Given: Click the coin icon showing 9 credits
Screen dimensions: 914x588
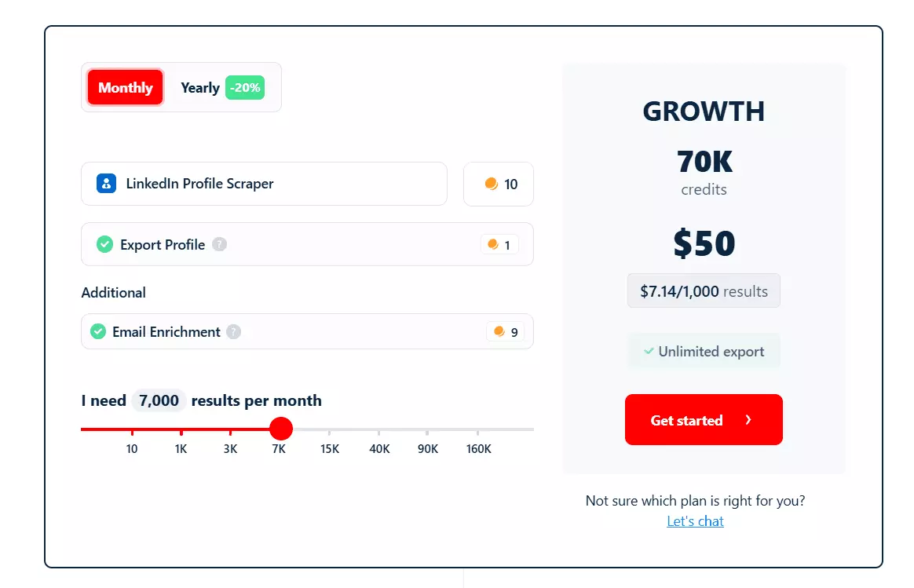Looking at the screenshot, I should pos(499,331).
